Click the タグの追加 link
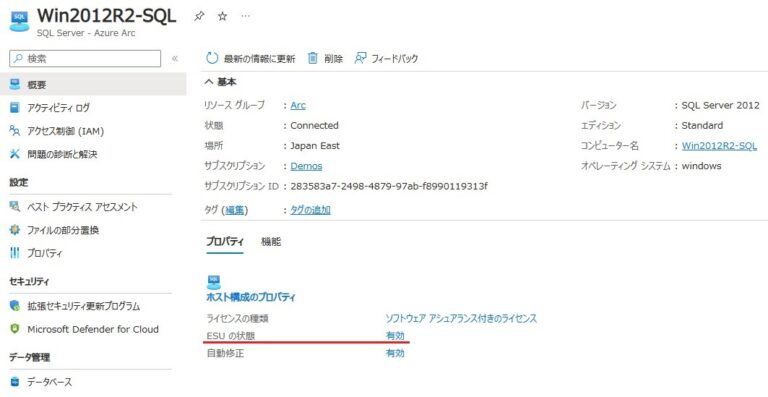 pyautogui.click(x=311, y=210)
